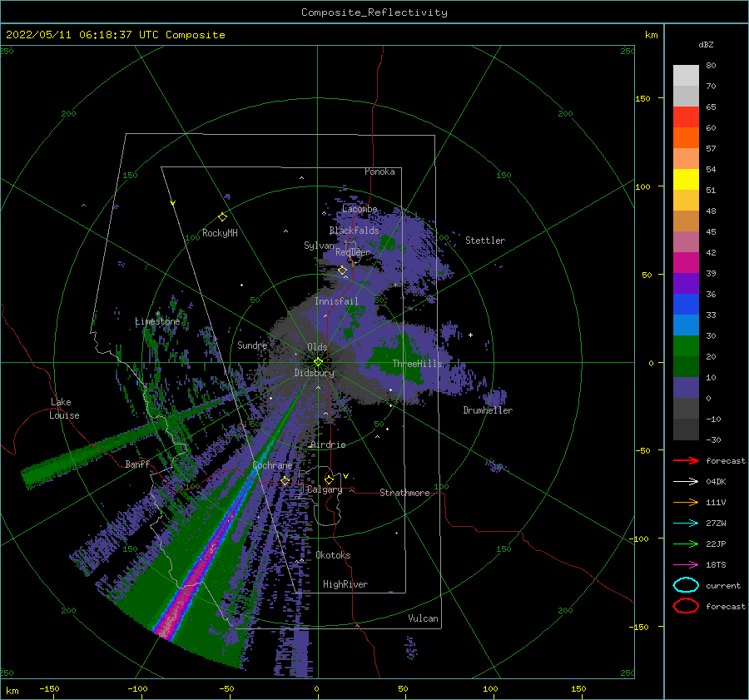Click the Blackfalds town label
Screen dimensions: 749x700
click(354, 231)
